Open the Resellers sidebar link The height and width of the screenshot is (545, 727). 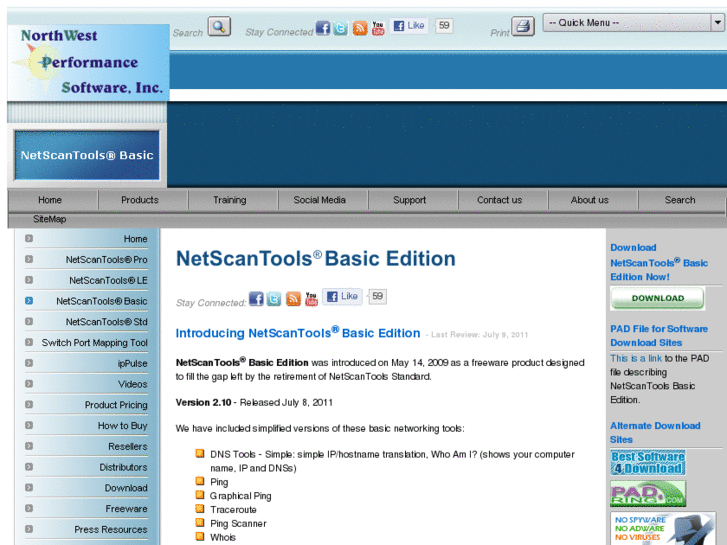[128, 447]
